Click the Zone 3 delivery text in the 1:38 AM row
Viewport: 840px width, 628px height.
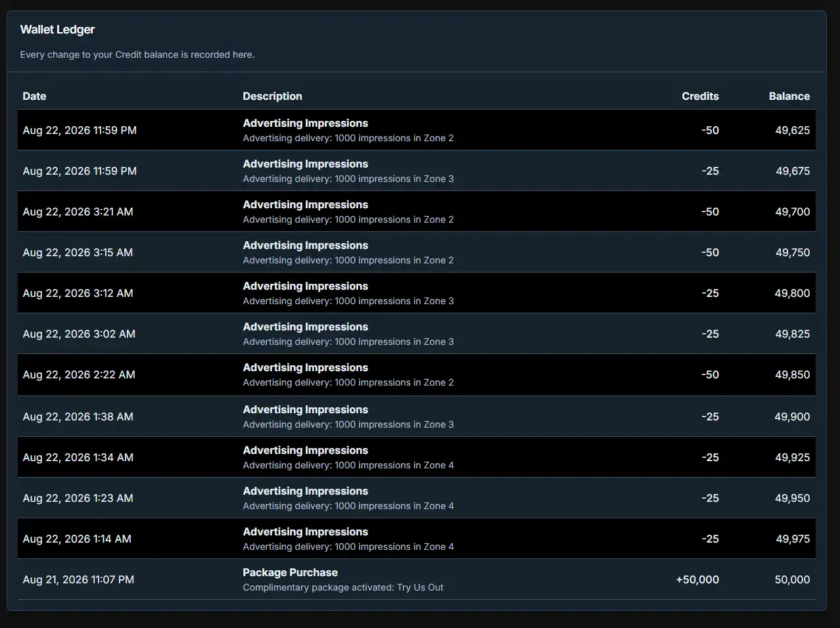point(348,424)
